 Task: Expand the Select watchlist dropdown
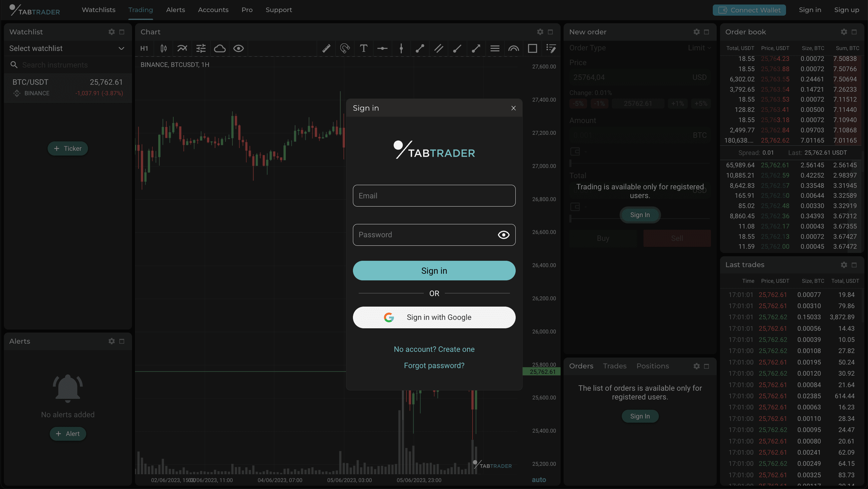coord(67,48)
